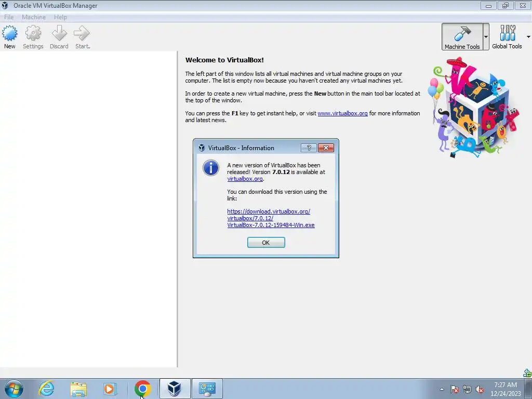
Task: Click the VirtualBox mascot cube image
Action: pyautogui.click(x=475, y=107)
